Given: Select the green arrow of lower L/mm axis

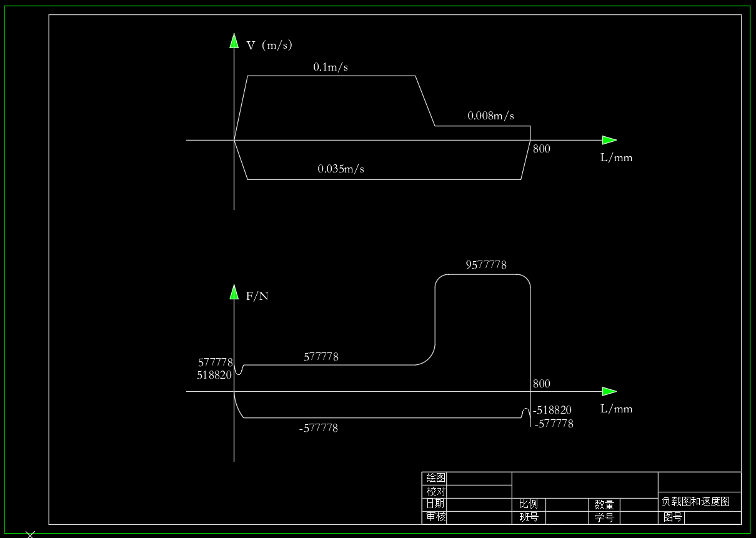Looking at the screenshot, I should click(609, 391).
